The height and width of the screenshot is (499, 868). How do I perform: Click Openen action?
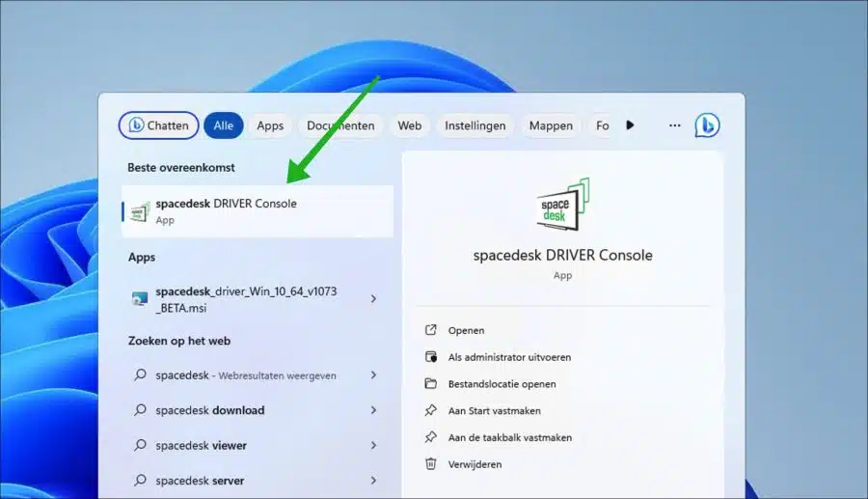pos(466,331)
